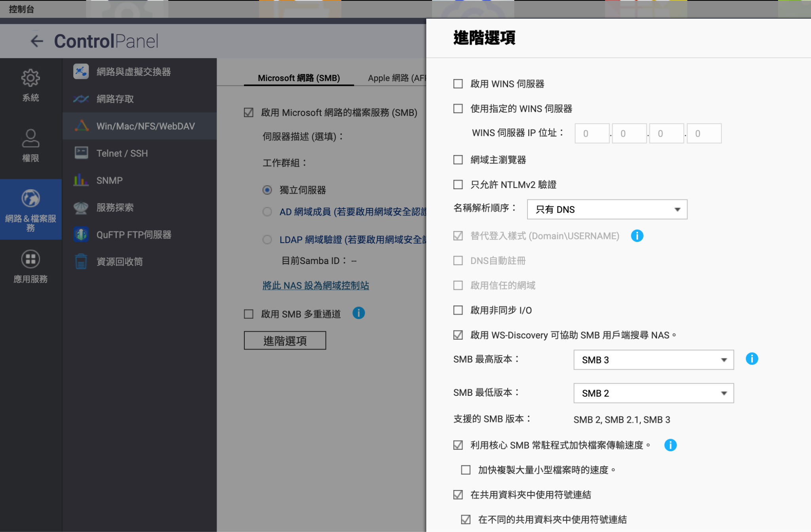Click the first WINS IP address field
This screenshot has height=532, width=811.
click(592, 133)
